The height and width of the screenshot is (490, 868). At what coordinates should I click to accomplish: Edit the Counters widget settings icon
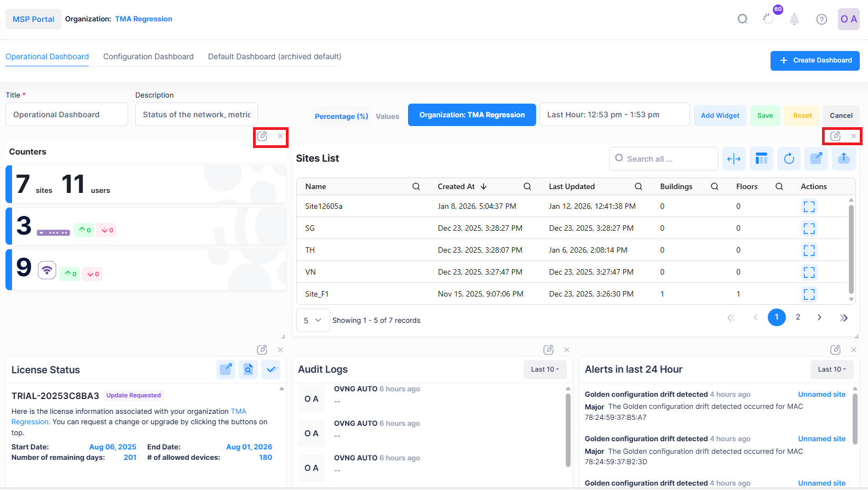click(262, 136)
